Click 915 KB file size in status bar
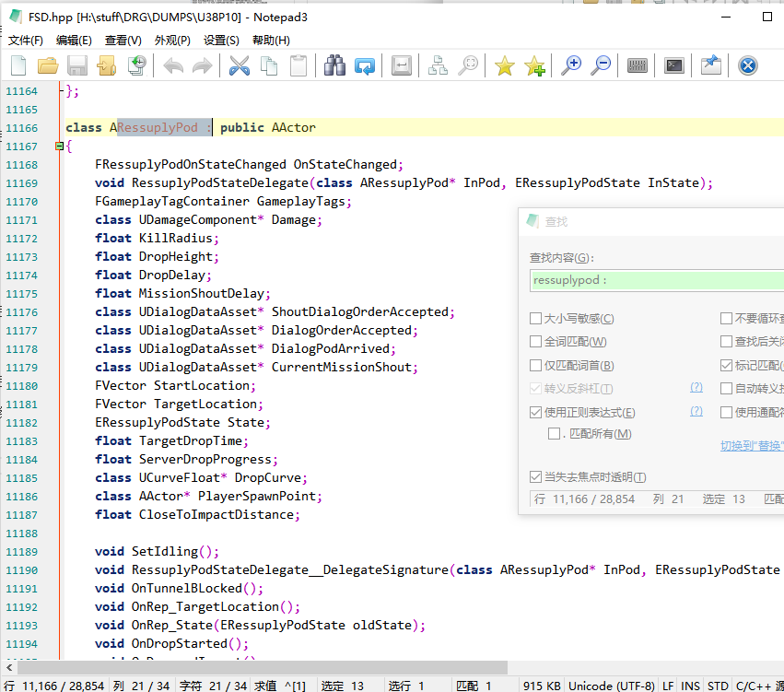The height and width of the screenshot is (692, 784). [542, 686]
